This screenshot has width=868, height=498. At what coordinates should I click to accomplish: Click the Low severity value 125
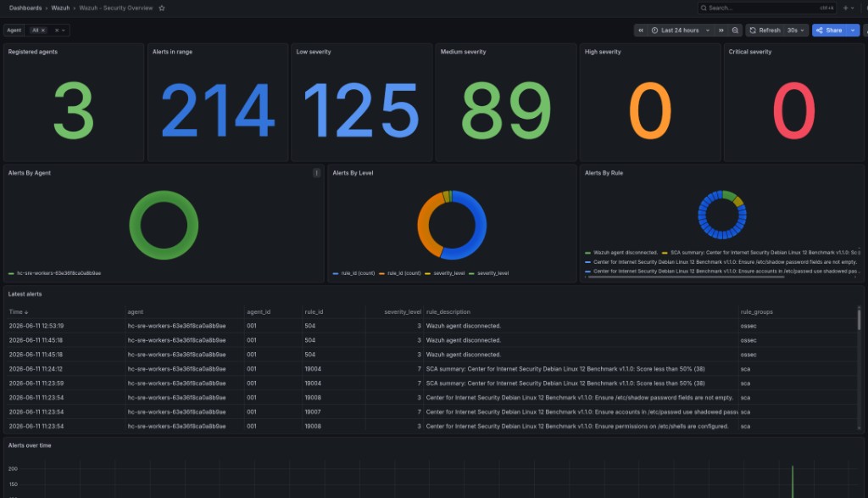[x=361, y=110]
